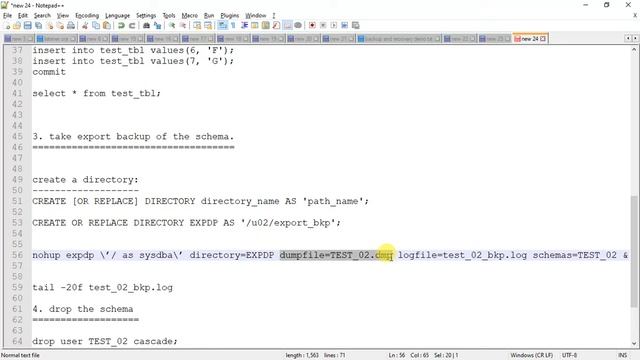Toggle Folder as Workspace toolbar icon
The width and height of the screenshot is (640, 360).
pos(287,25)
